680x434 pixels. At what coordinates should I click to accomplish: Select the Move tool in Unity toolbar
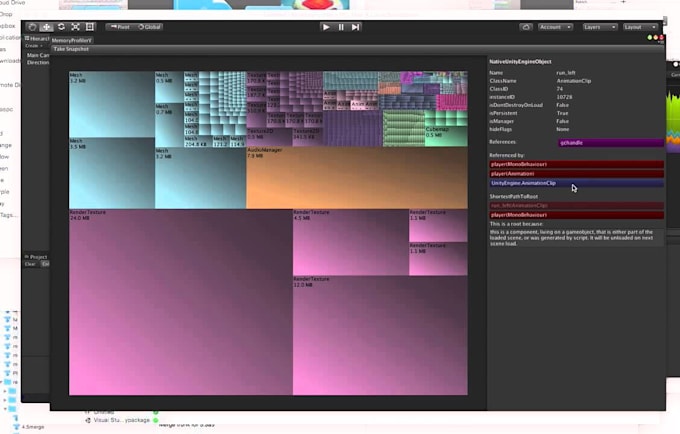[46, 27]
